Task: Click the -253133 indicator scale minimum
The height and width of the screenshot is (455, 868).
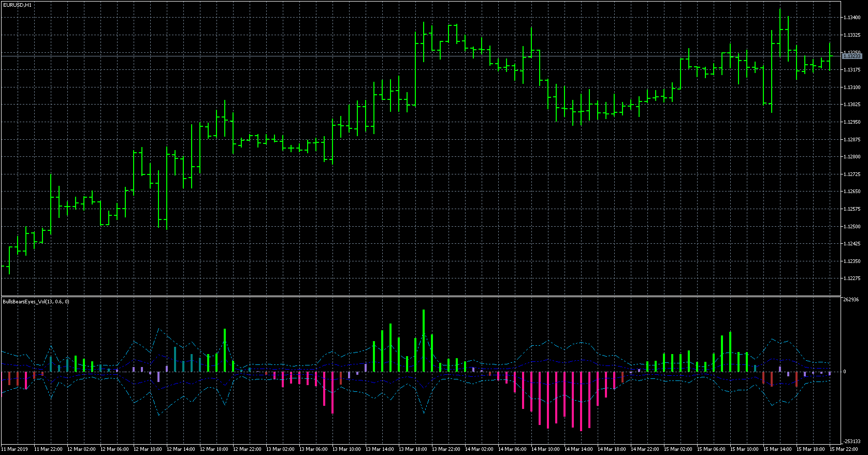Action: click(852, 442)
